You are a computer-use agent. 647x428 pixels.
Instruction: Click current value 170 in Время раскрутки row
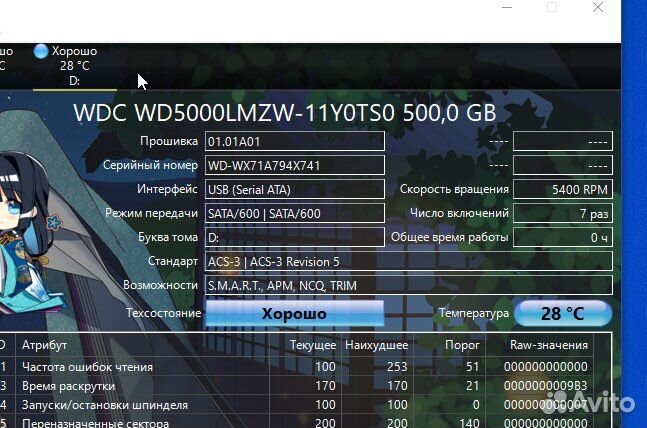coord(325,385)
